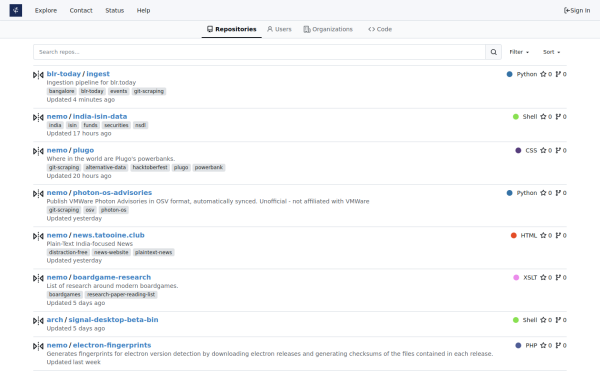
Task: Open the ingest repository link
Action: coord(98,74)
